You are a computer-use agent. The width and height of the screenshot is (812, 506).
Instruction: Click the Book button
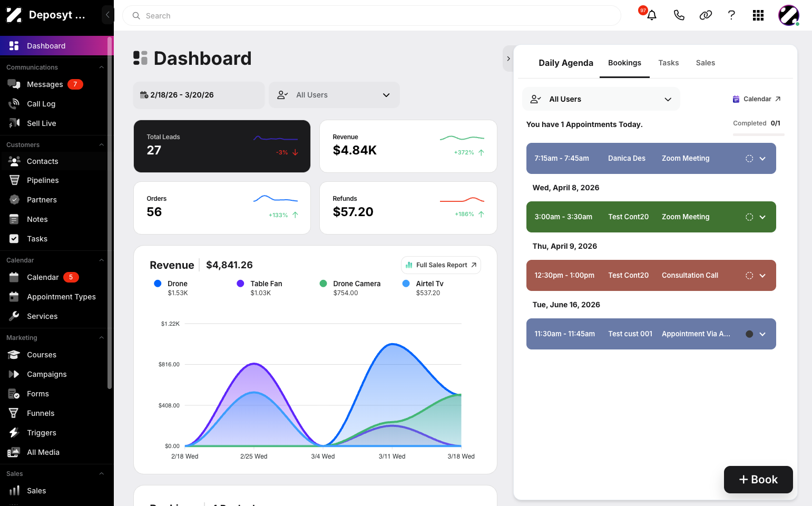tap(758, 480)
